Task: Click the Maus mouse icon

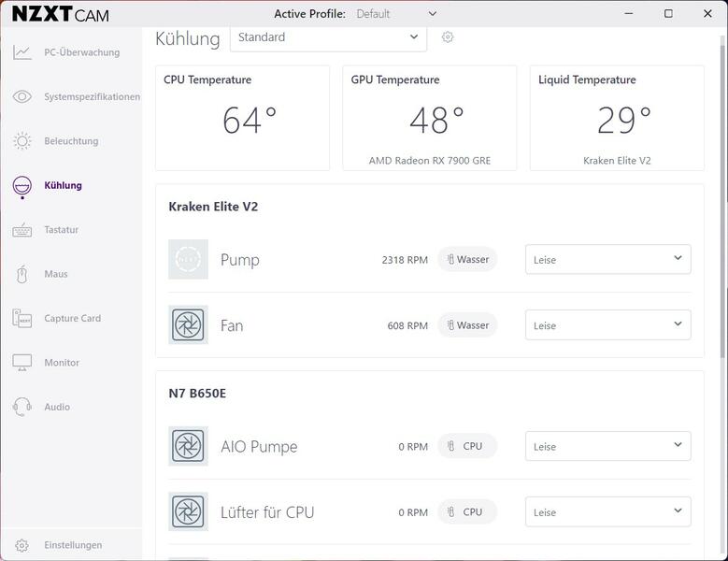Action: [21, 274]
